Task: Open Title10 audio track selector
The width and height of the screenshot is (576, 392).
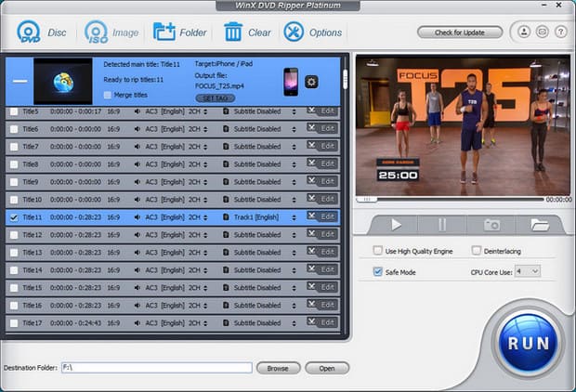Action: click(x=205, y=200)
